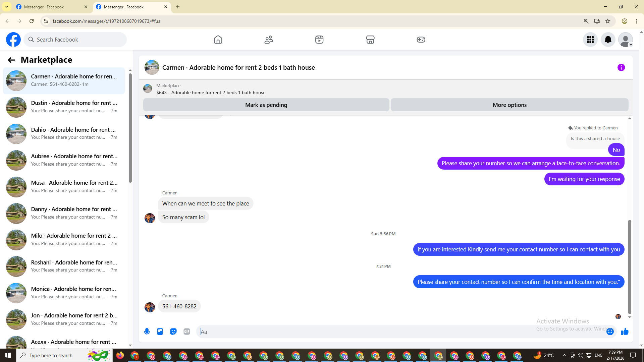Viewport: 644px width, 362px height.
Task: Go back from Marketplace chats list
Action: pyautogui.click(x=11, y=60)
